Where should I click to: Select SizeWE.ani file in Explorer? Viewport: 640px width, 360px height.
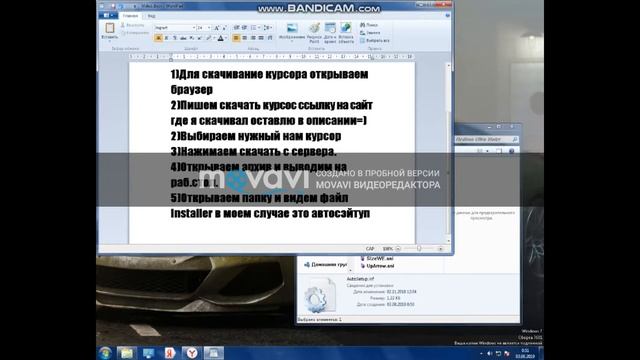(x=377, y=258)
